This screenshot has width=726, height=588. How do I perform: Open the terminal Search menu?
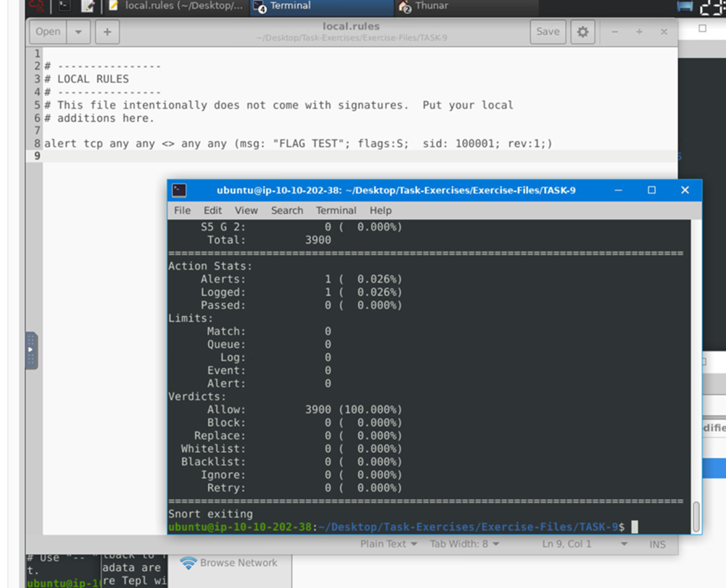pos(287,210)
